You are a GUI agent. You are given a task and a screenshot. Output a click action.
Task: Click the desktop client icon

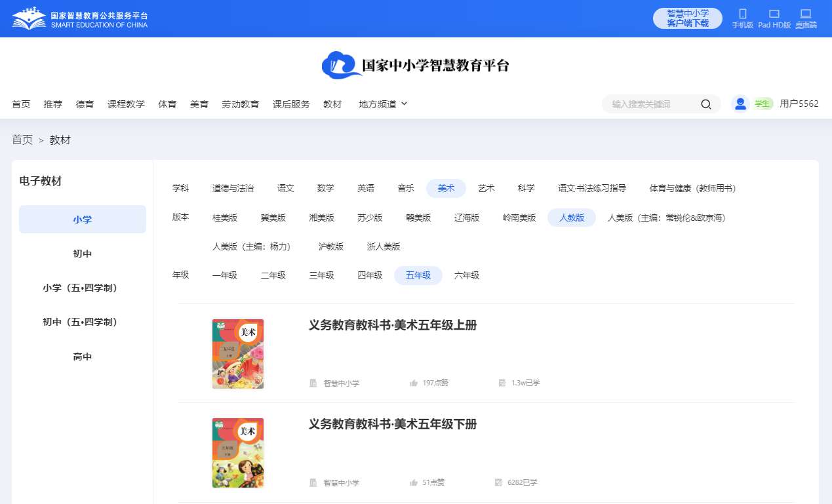(806, 14)
